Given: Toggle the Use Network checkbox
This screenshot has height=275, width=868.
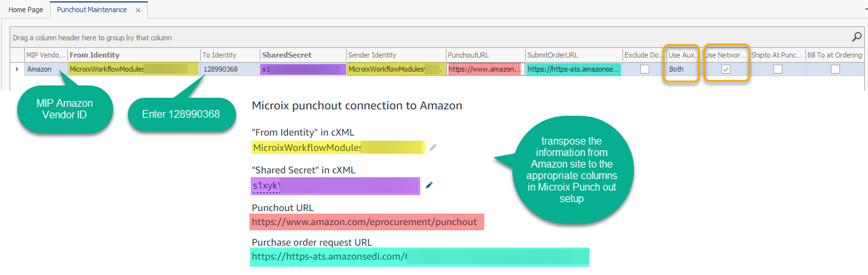Looking at the screenshot, I should click(x=726, y=69).
